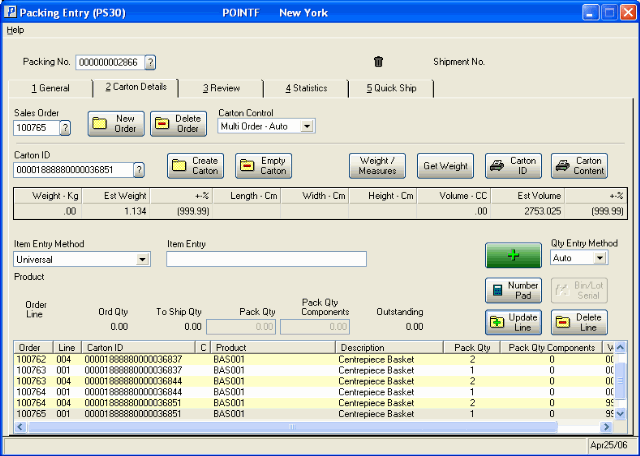640x456 pixels.
Task: Click the Weight - Kg column header
Action: 49,196
